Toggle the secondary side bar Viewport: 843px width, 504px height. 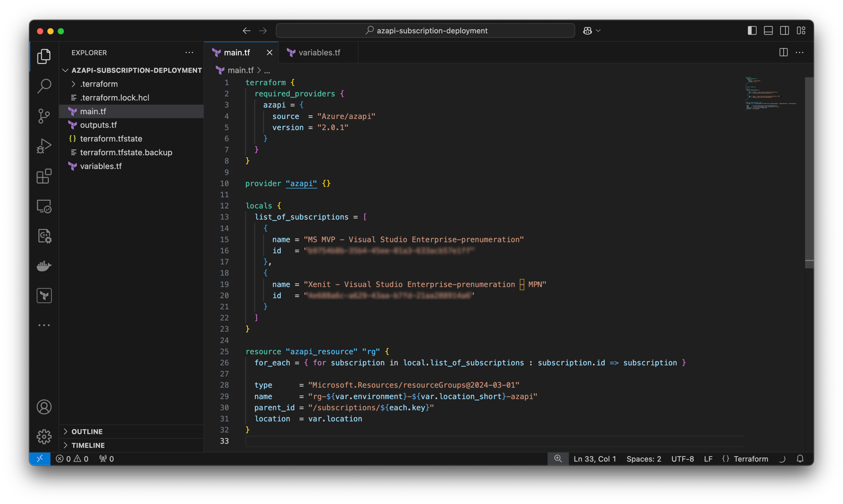click(x=784, y=31)
